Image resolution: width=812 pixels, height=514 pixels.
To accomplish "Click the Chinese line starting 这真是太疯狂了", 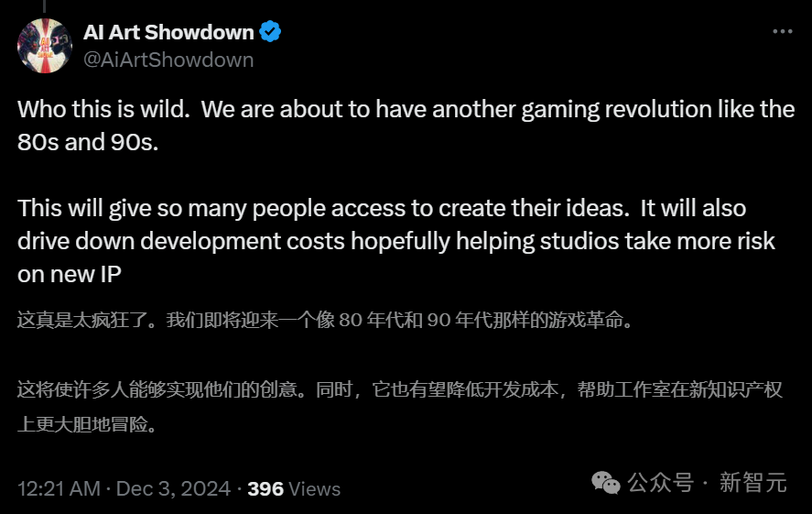I will coord(325,320).
